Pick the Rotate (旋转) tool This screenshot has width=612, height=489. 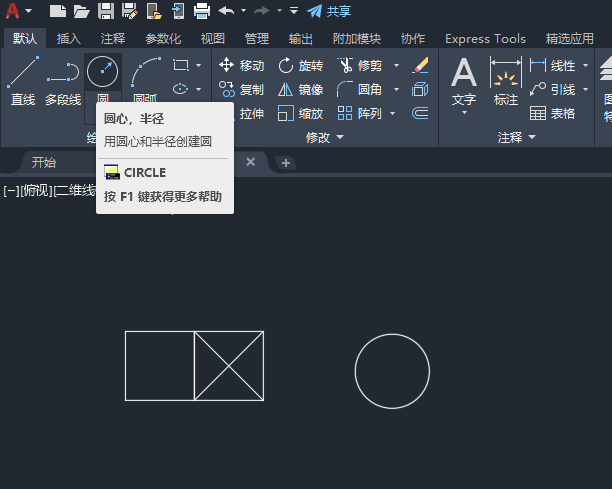tap(300, 65)
